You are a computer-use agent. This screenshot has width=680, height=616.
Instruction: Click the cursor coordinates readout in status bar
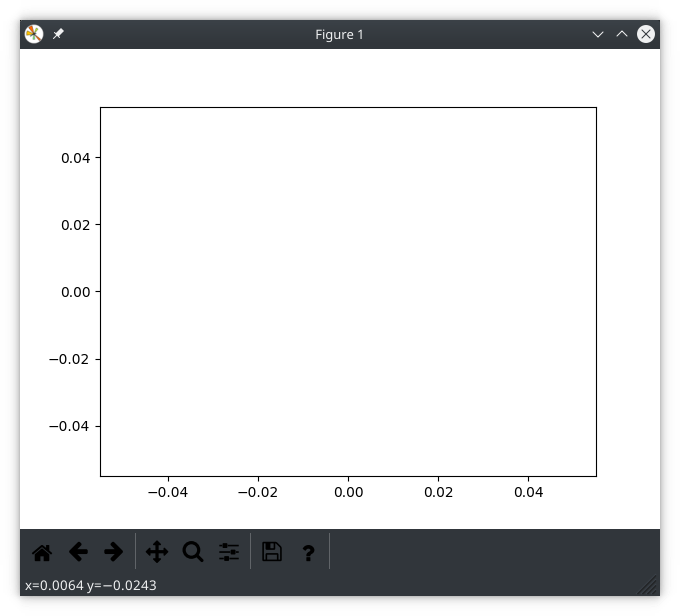pyautogui.click(x=91, y=586)
